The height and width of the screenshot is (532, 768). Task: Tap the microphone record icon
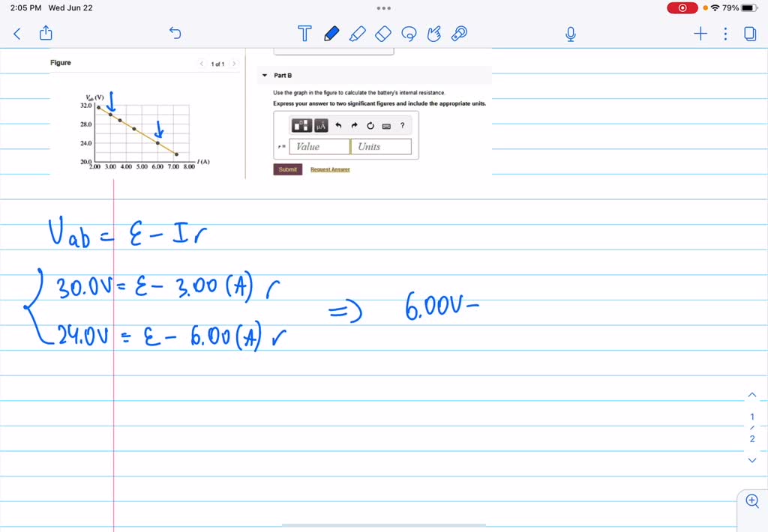coord(570,34)
